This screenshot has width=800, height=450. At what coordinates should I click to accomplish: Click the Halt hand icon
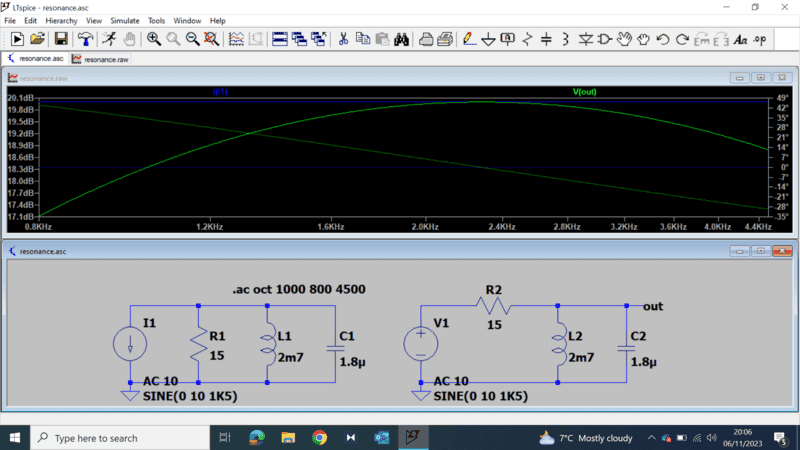point(129,39)
